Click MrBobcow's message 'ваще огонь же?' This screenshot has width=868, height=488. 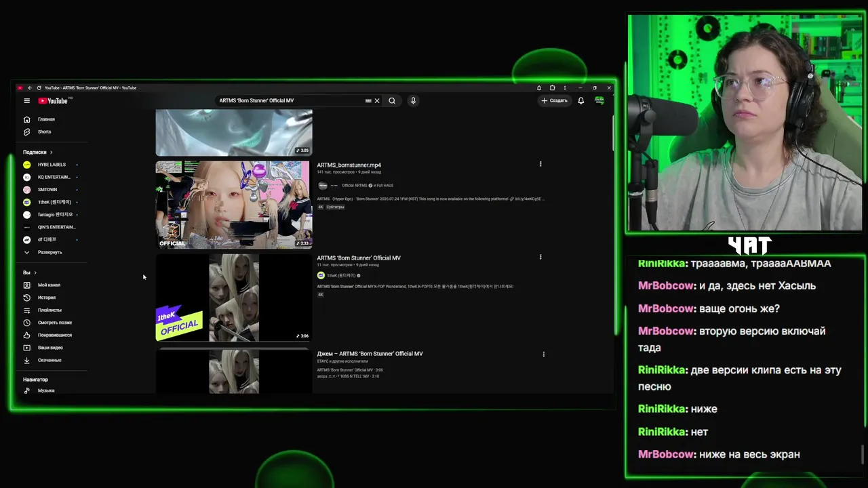tap(709, 309)
